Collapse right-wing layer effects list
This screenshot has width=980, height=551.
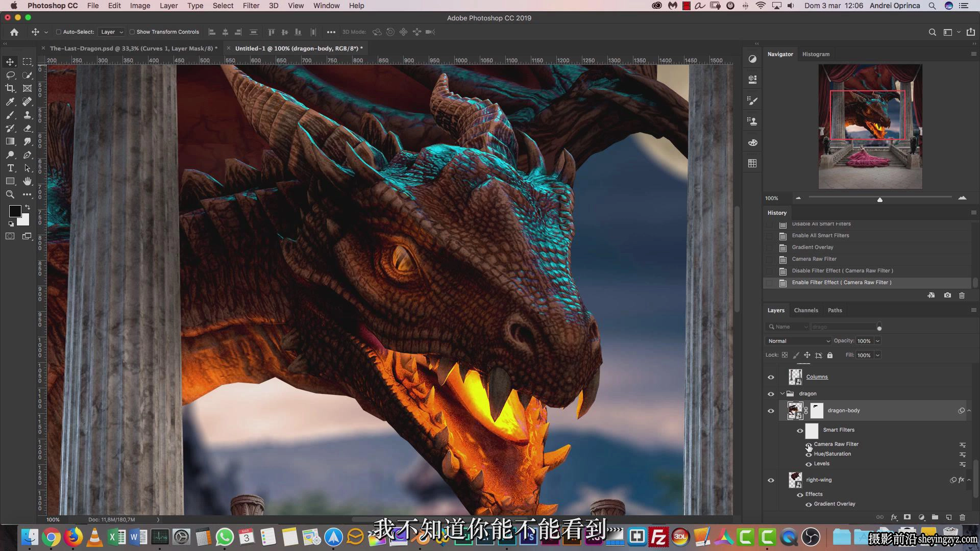(969, 480)
